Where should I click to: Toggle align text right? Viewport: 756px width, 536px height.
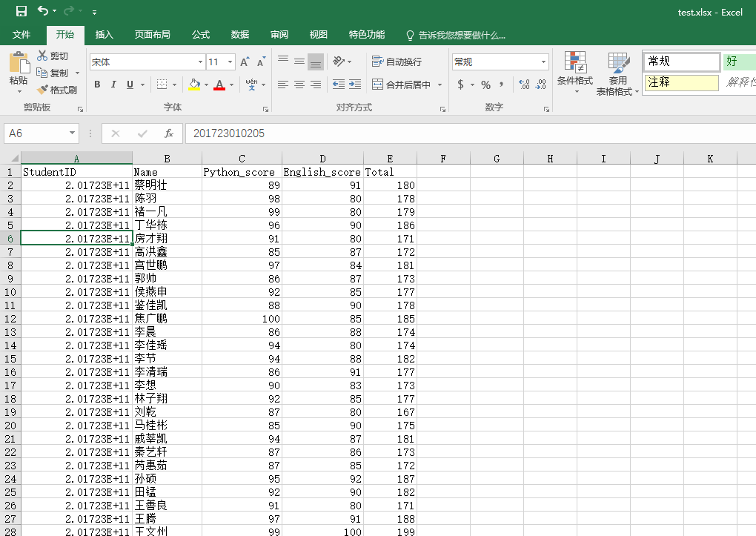click(x=316, y=85)
